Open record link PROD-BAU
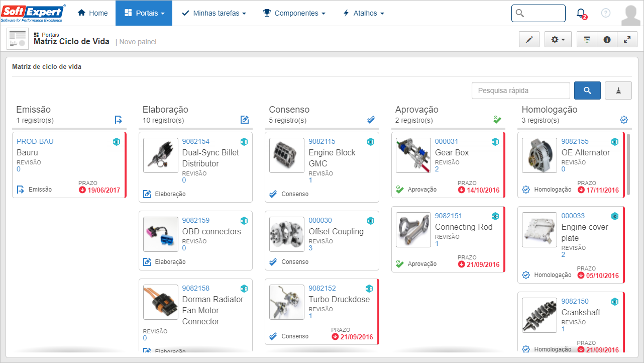This screenshot has width=644, height=363. point(35,141)
